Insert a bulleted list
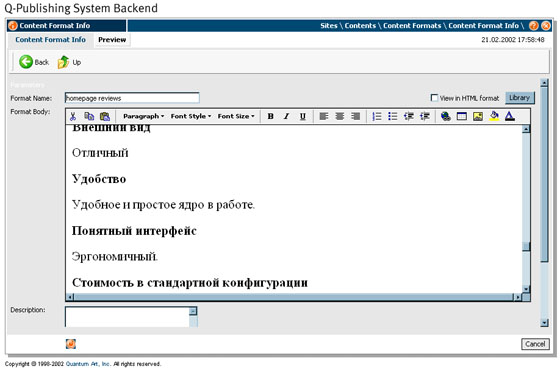This screenshot has width=560, height=372. (392, 116)
